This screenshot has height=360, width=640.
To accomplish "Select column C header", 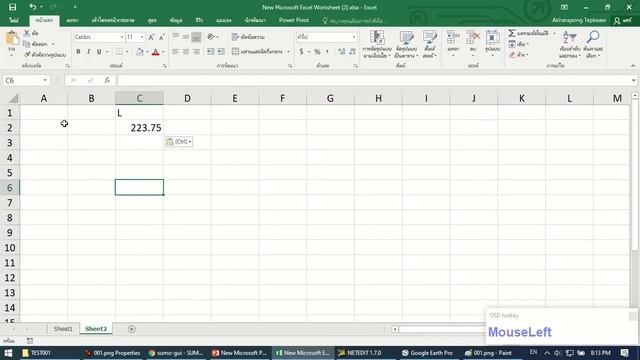I will click(x=140, y=98).
